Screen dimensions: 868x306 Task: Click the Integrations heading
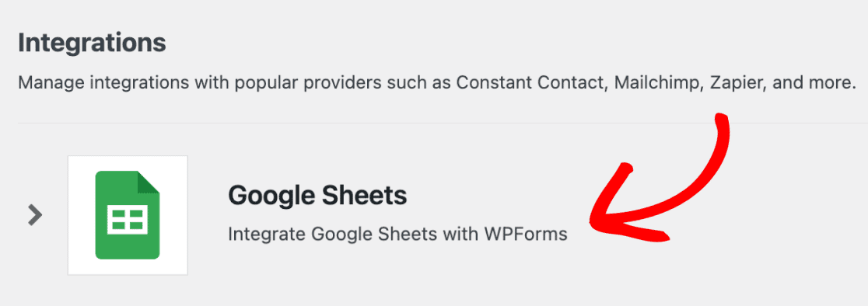pyautogui.click(x=92, y=43)
